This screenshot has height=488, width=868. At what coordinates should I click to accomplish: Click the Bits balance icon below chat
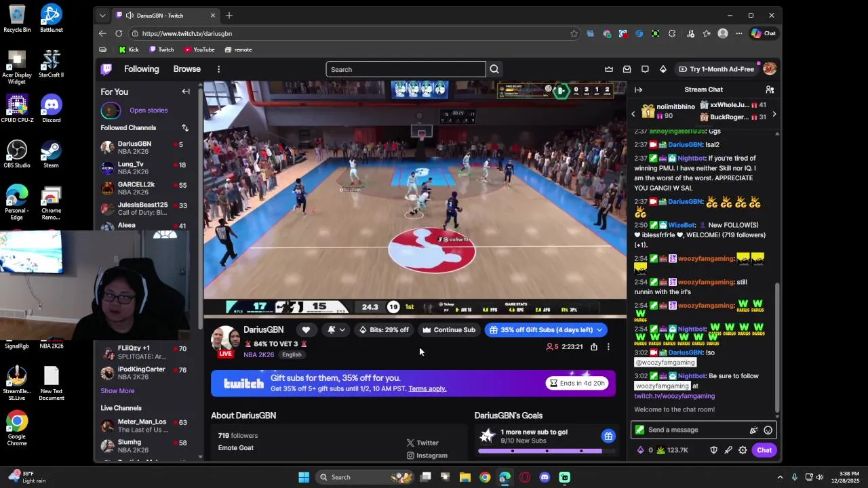[x=641, y=450]
